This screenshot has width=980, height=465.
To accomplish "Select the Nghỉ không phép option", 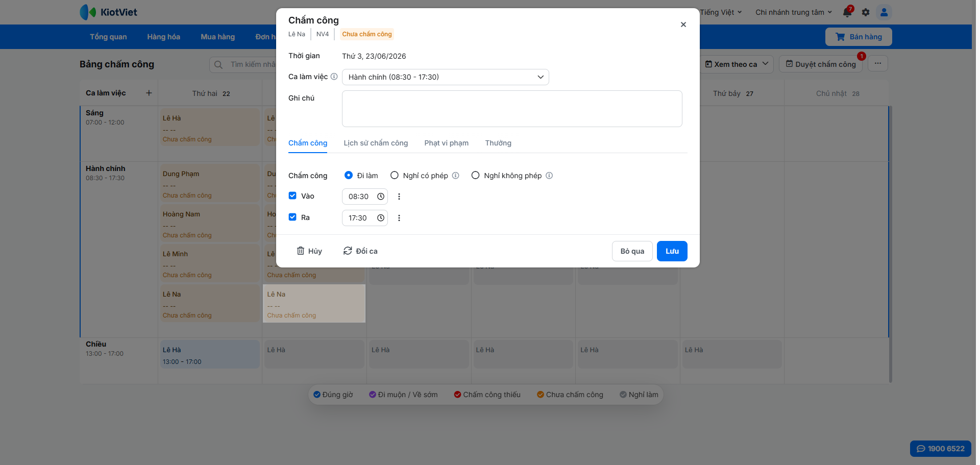I will [476, 175].
